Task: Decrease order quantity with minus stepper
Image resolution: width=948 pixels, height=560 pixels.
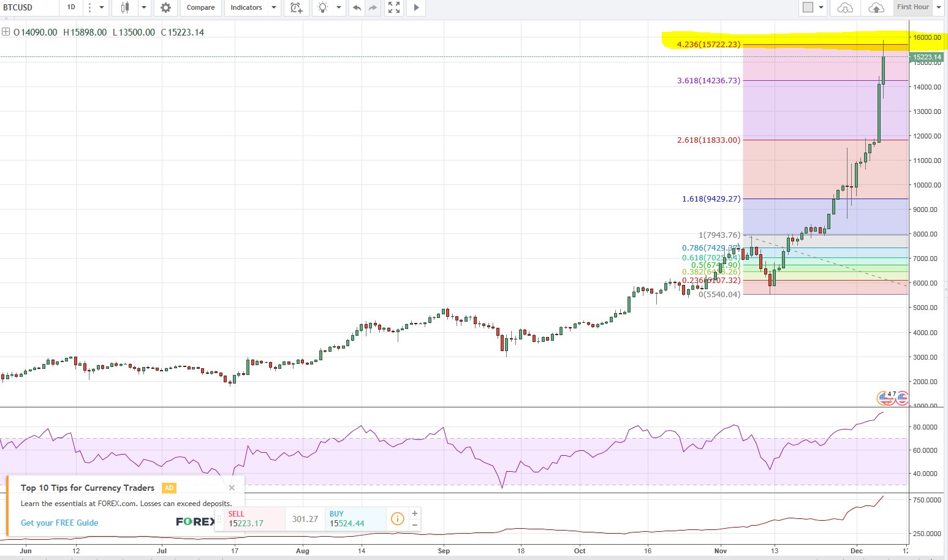Action: (x=415, y=524)
